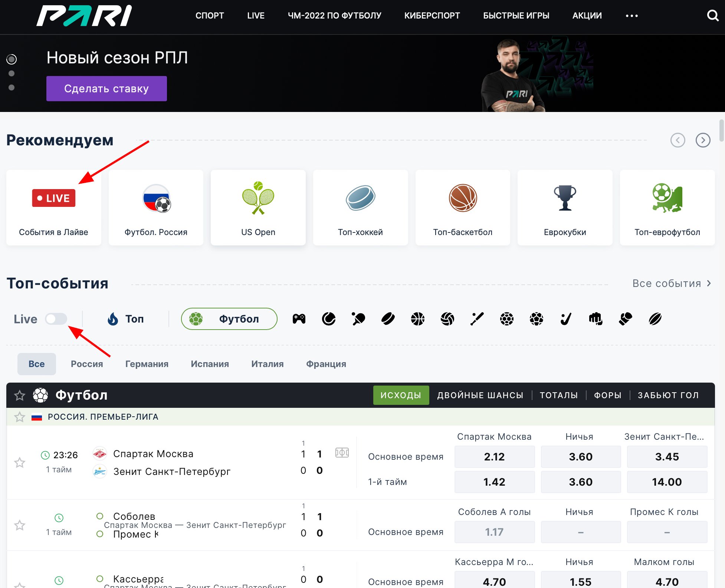The height and width of the screenshot is (588, 725).
Task: Bet on Спартак Москва odds 2.12
Action: click(494, 457)
